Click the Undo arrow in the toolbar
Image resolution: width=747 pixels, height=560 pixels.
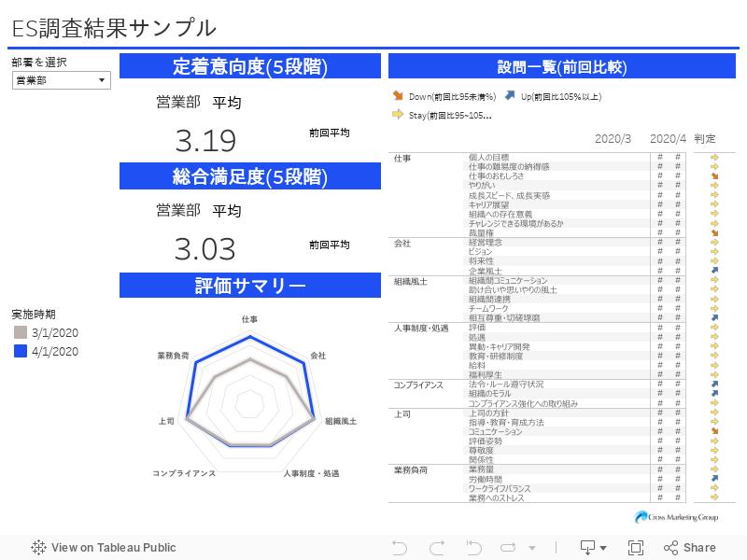click(400, 548)
